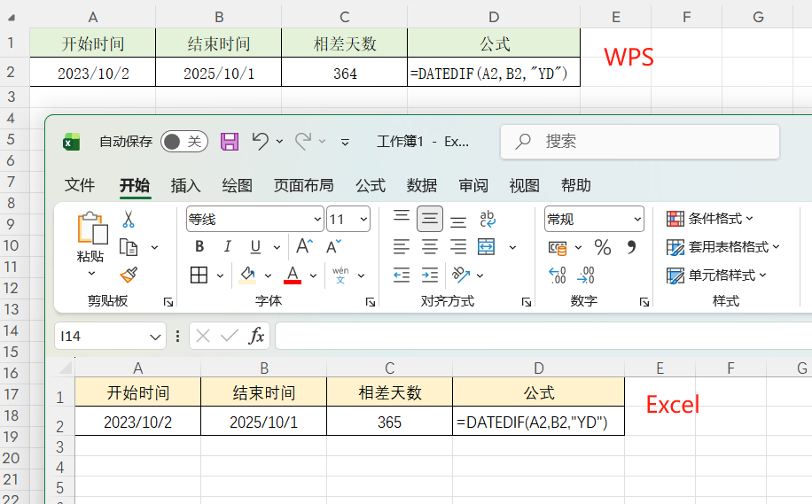Click the 搜索 search box

pos(640,141)
